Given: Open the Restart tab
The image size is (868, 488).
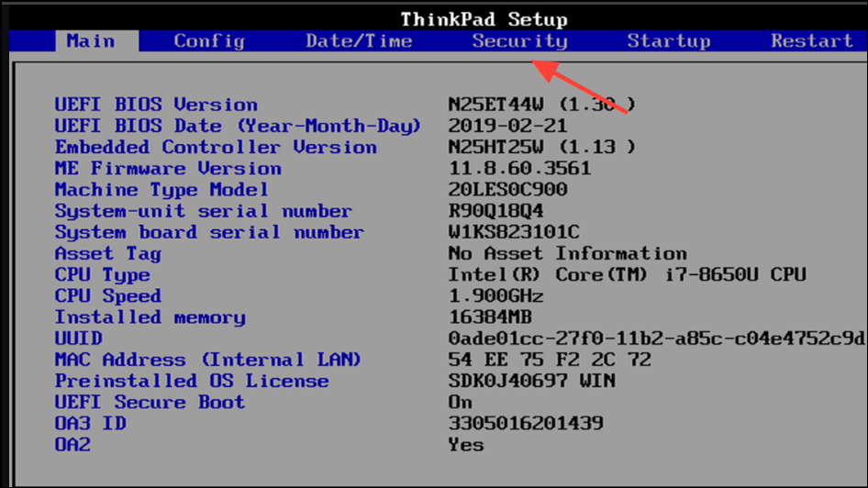Looking at the screenshot, I should pyautogui.click(x=812, y=41).
